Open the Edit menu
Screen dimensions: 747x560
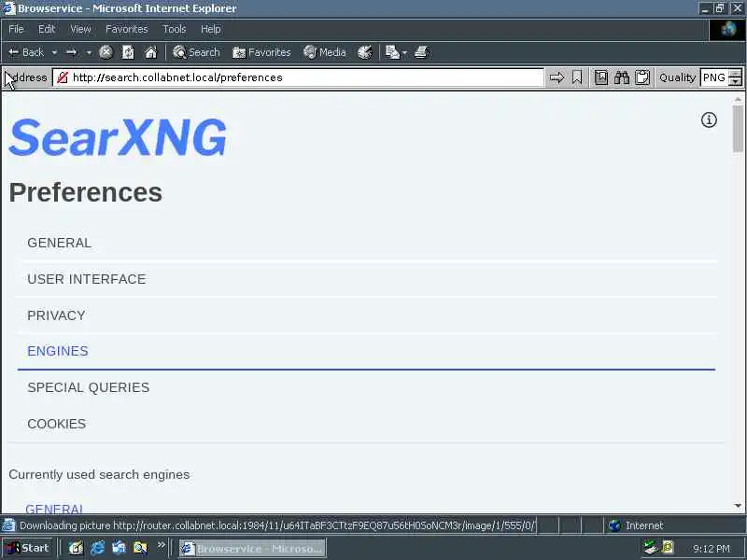pos(47,30)
